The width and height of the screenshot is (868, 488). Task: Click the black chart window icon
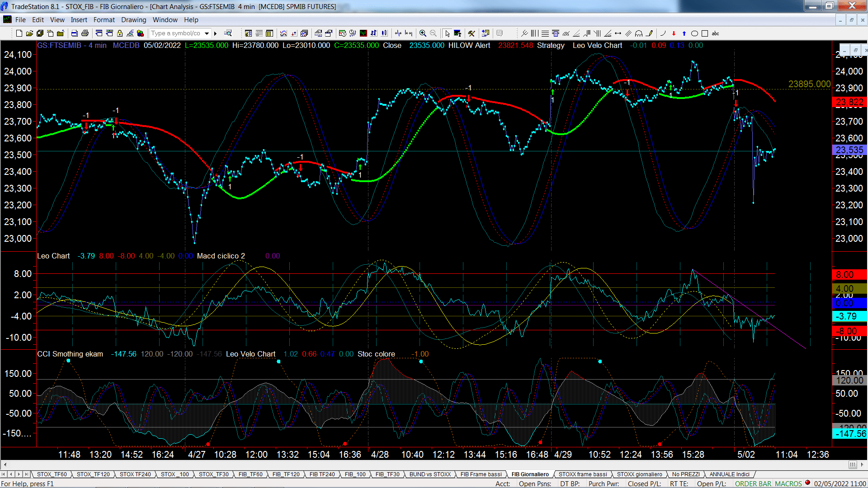tap(363, 33)
